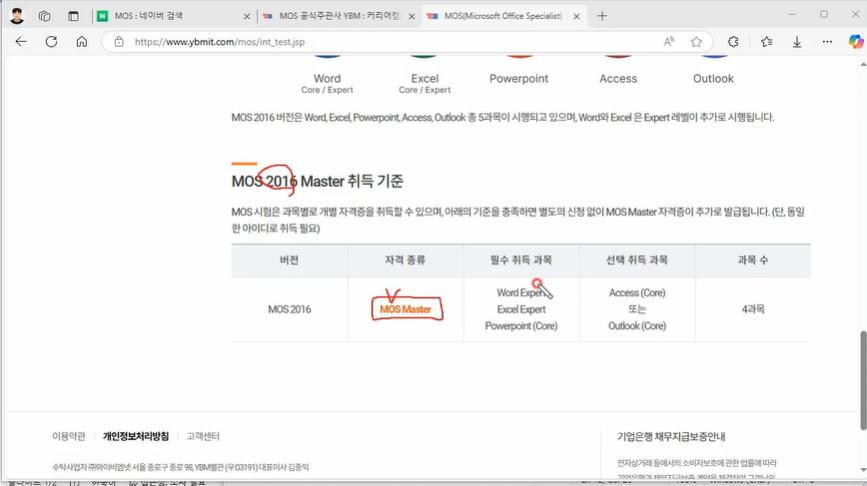Screen dimensions: 867x486
Task: Click the browser profile avatar
Action: [17, 16]
